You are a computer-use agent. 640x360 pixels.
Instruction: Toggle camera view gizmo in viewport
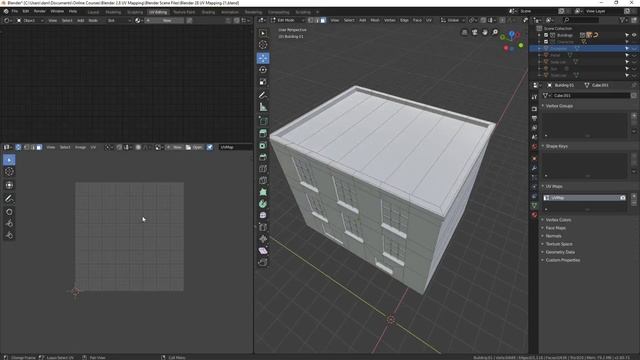(x=474, y=32)
